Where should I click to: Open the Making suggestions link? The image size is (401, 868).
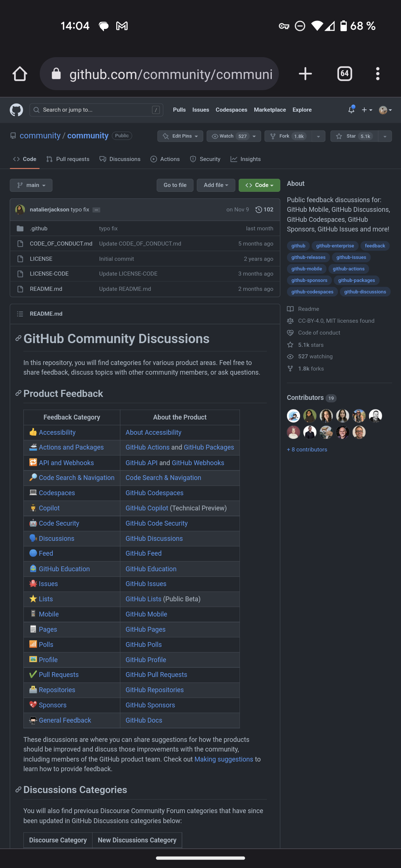(x=224, y=759)
